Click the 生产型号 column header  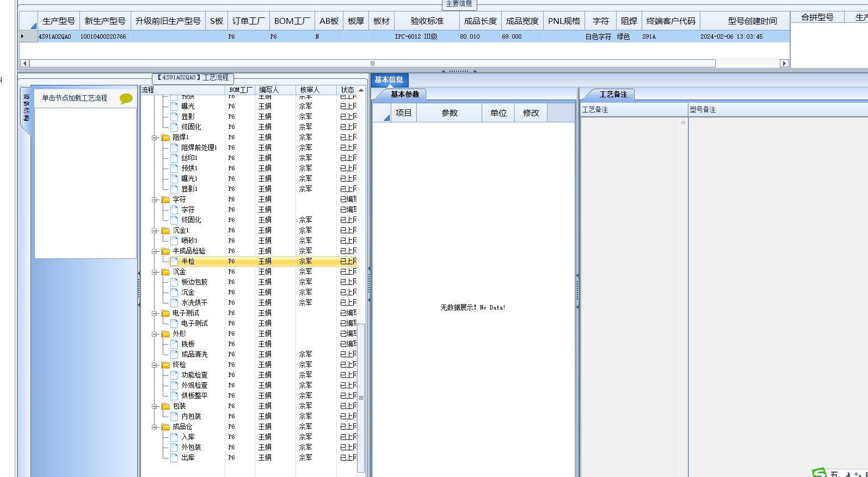pos(59,21)
